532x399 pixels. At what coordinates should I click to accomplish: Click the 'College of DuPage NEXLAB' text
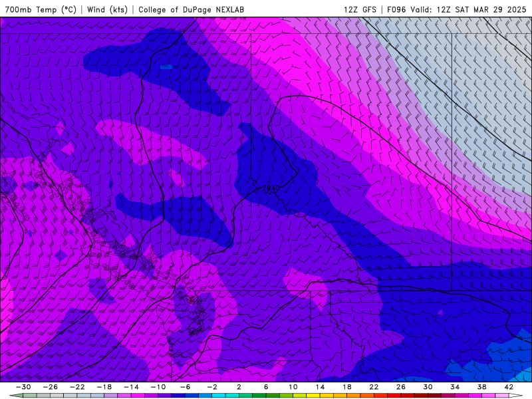[191, 9]
